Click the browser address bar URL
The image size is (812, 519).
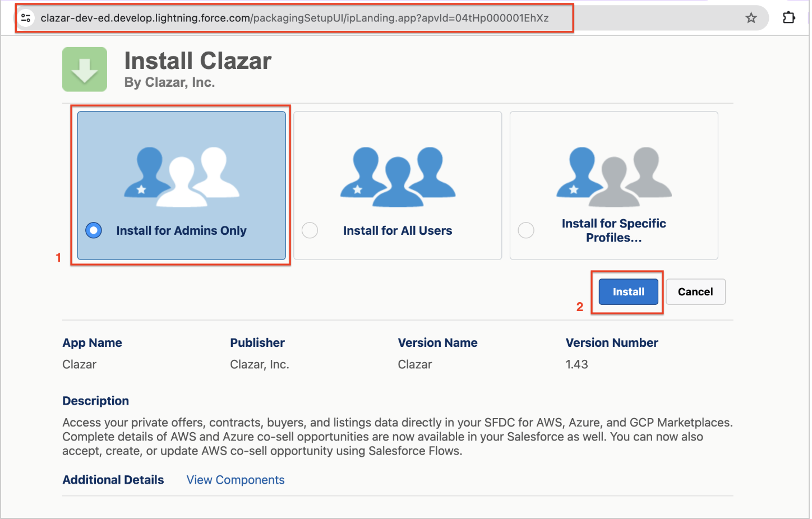pos(295,18)
